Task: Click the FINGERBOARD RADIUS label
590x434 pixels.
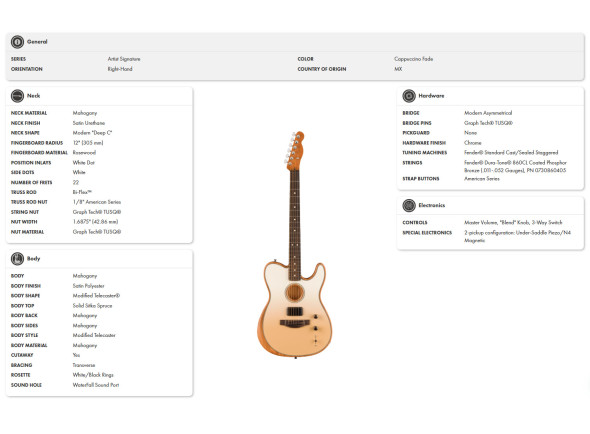Action: point(37,143)
